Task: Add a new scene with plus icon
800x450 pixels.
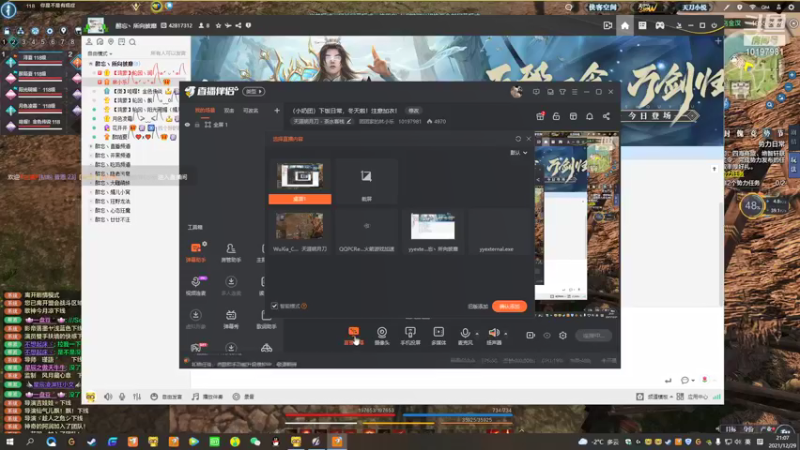Action: pos(277,110)
